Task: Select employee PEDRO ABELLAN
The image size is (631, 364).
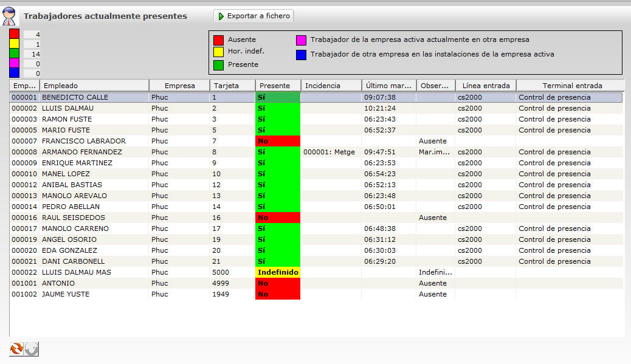Action: point(71,207)
